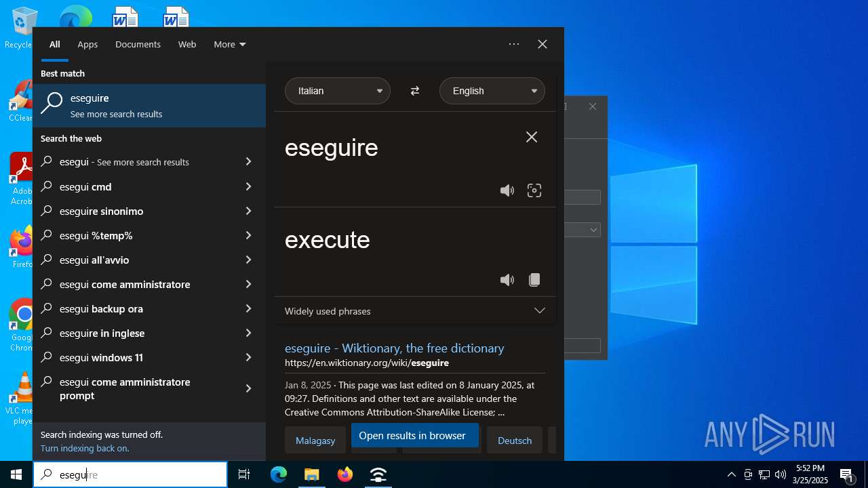
Task: Open the Google Chrome desktop shortcut
Action: pyautogui.click(x=22, y=325)
